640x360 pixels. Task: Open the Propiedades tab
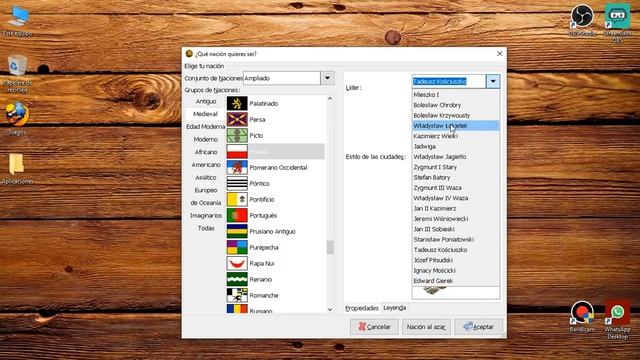[x=362, y=308]
